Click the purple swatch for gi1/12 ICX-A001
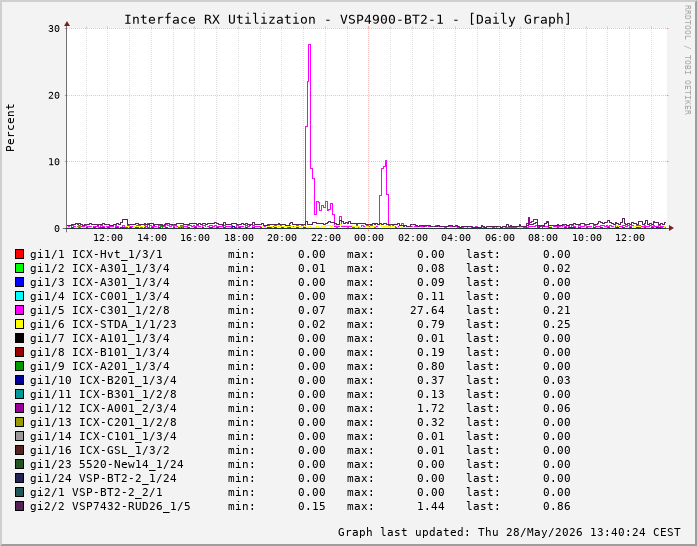 tap(19, 408)
